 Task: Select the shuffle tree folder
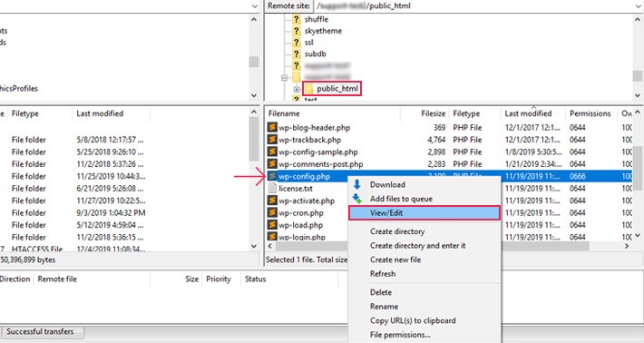[317, 19]
